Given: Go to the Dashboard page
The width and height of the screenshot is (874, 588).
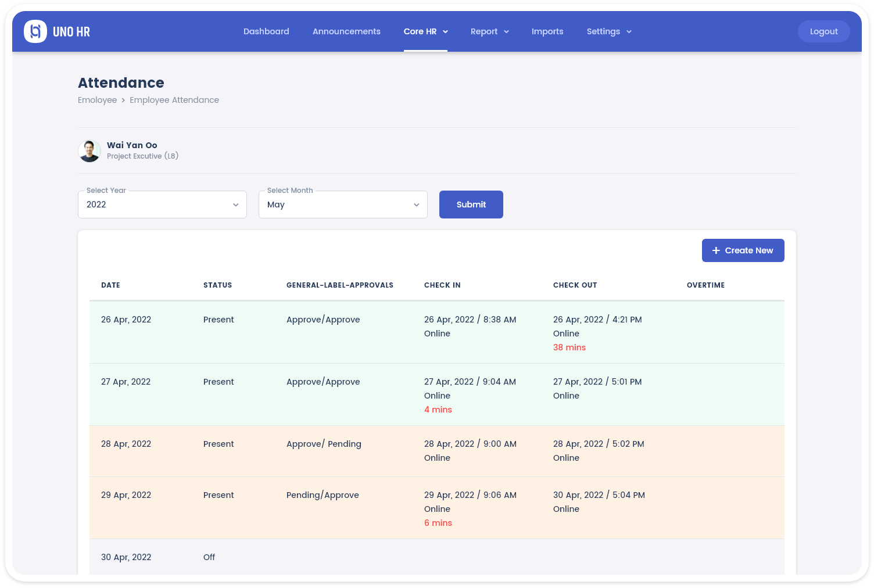Looking at the screenshot, I should click(x=266, y=31).
